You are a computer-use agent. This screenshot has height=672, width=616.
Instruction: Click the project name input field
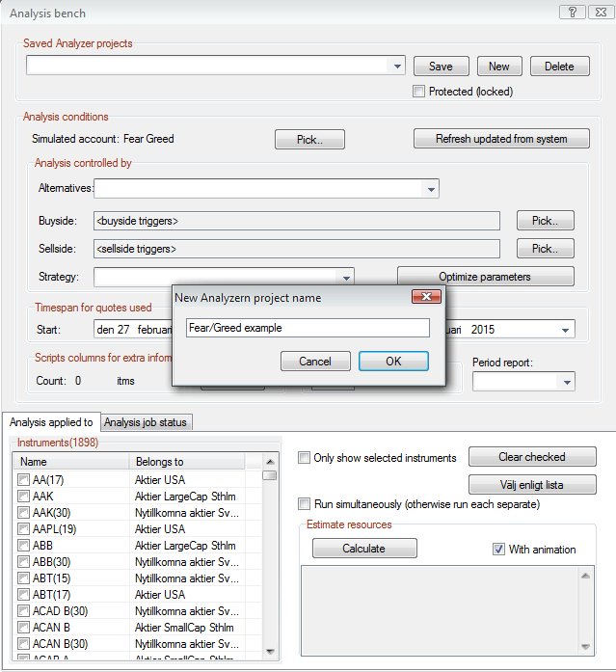click(308, 328)
